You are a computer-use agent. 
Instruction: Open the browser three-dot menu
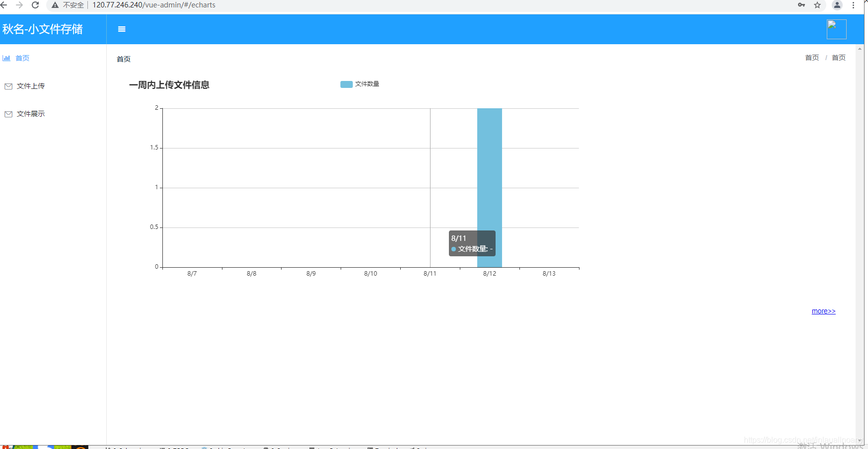point(854,5)
